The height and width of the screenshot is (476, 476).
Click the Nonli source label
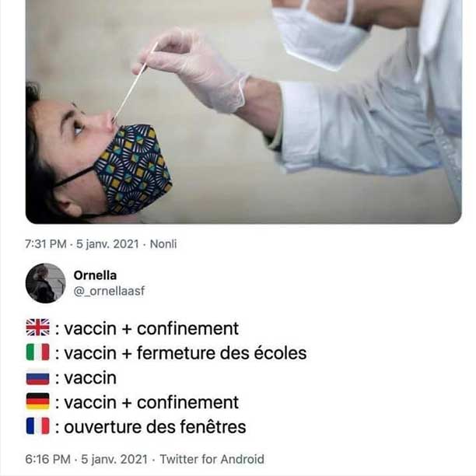(x=163, y=243)
